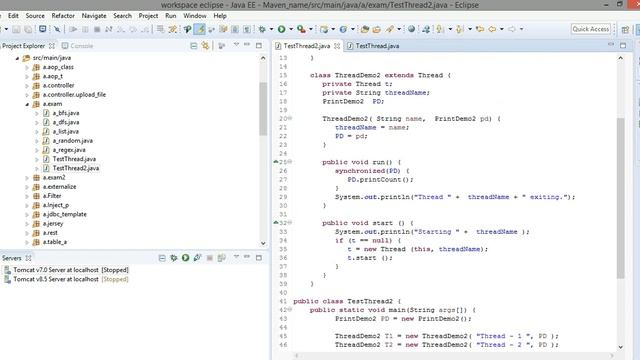The width and height of the screenshot is (640, 360).
Task: Select a.jdbc_template package
Action: pyautogui.click(x=64, y=214)
